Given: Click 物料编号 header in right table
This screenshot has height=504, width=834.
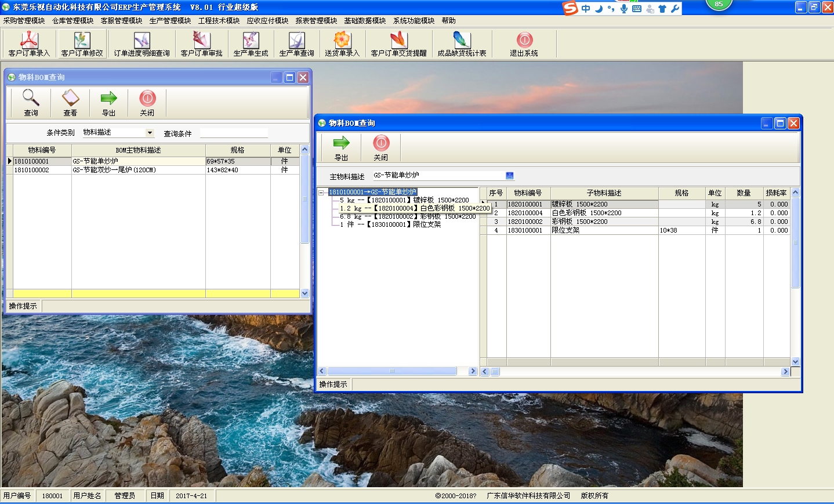Looking at the screenshot, I should point(528,193).
